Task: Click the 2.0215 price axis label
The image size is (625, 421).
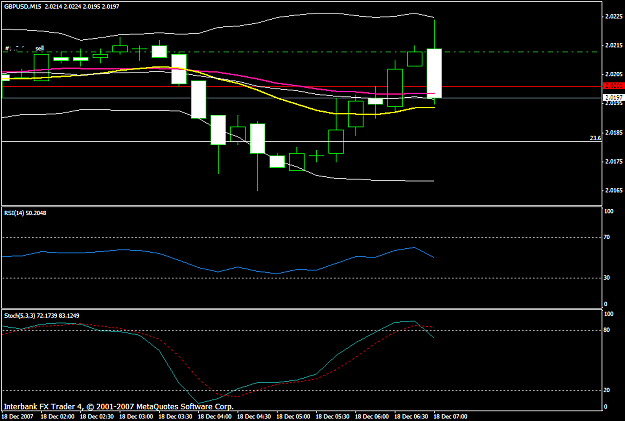Action: [613, 45]
